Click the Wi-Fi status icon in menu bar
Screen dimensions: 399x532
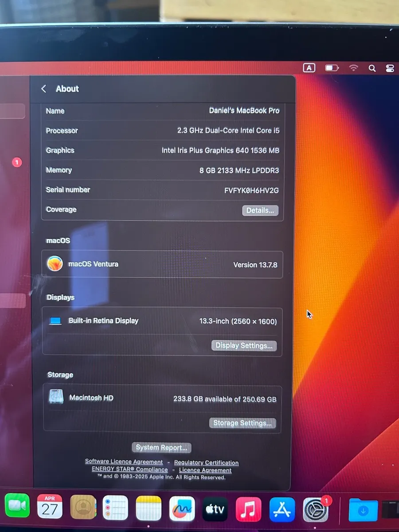click(353, 67)
